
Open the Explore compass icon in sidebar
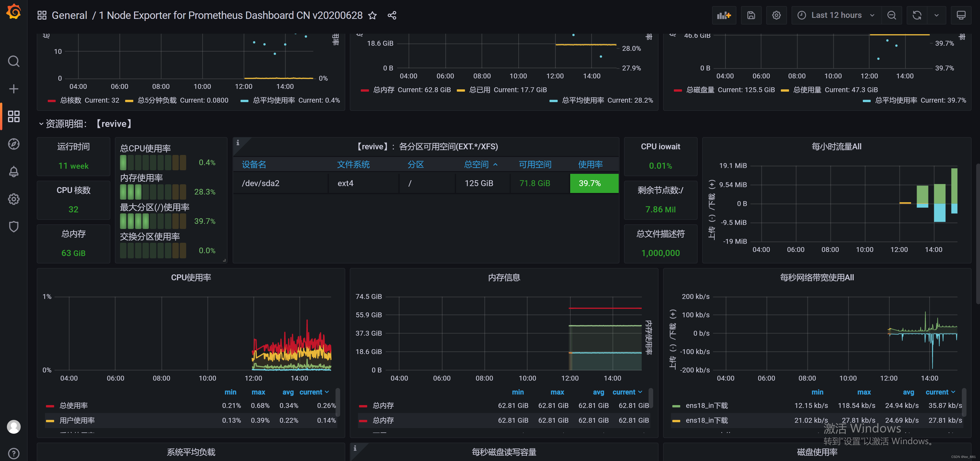14,144
